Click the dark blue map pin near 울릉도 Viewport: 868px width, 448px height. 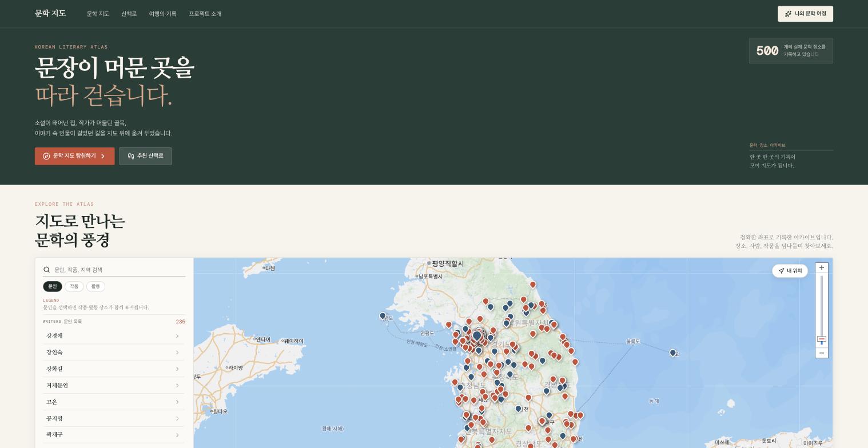pyautogui.click(x=673, y=353)
